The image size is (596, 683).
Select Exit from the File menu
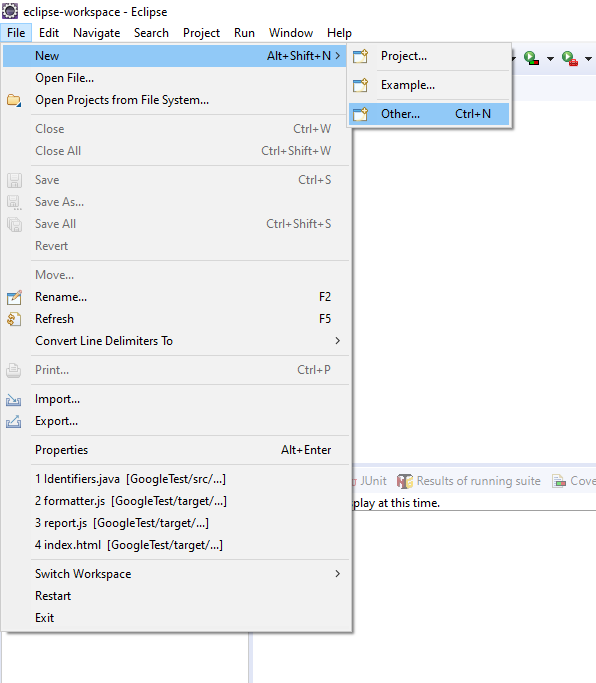(x=176, y=618)
